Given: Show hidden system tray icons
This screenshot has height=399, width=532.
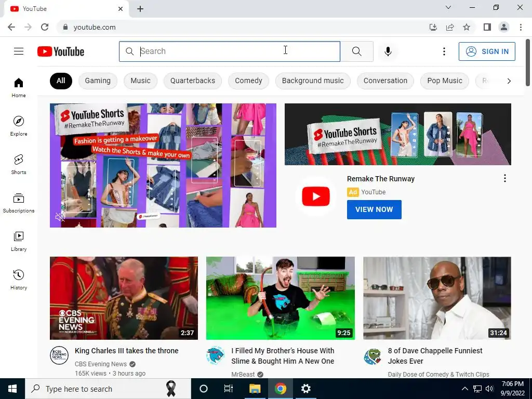Looking at the screenshot, I should click(x=465, y=389).
